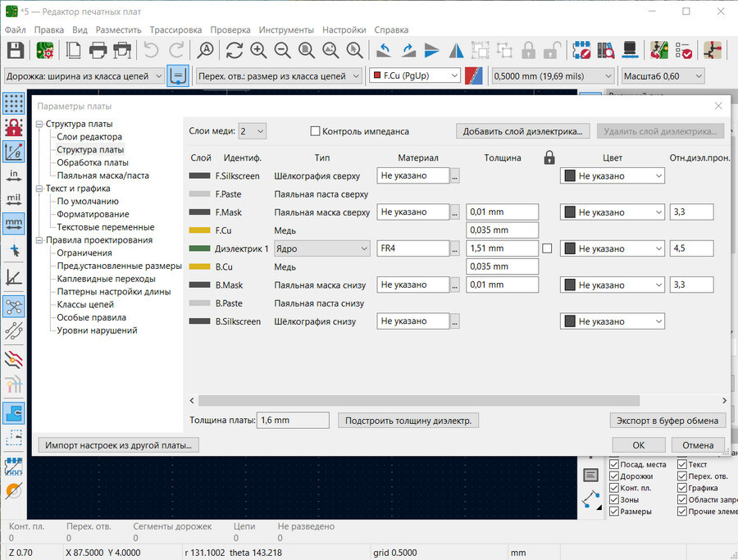
Task: Collapse the Правила проектирования tree node
Action: coord(39,240)
